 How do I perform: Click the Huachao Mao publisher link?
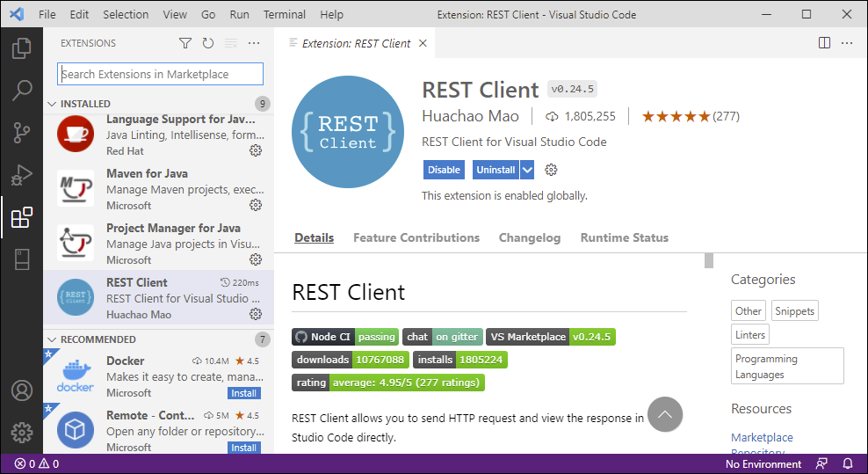click(470, 116)
